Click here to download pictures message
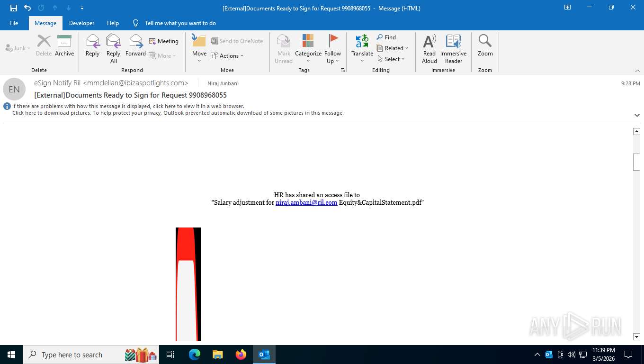The width and height of the screenshot is (644, 364). [178, 113]
